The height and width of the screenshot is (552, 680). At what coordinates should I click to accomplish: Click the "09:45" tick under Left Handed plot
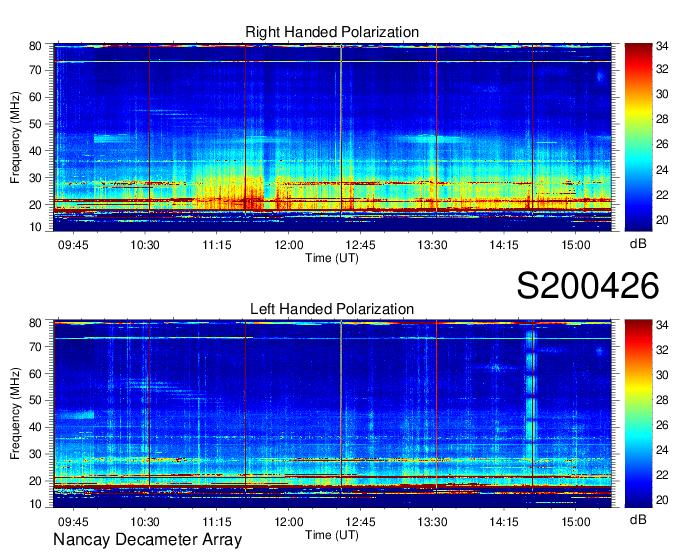73,522
